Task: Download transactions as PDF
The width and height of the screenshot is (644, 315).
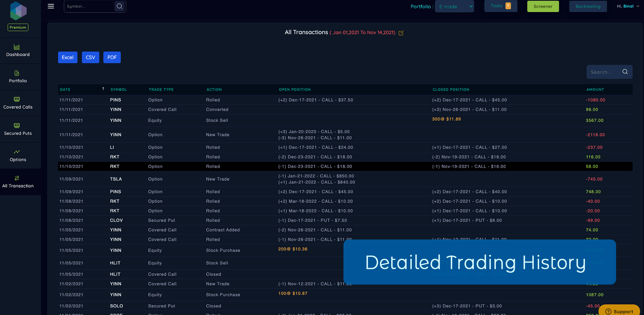Action: point(112,57)
